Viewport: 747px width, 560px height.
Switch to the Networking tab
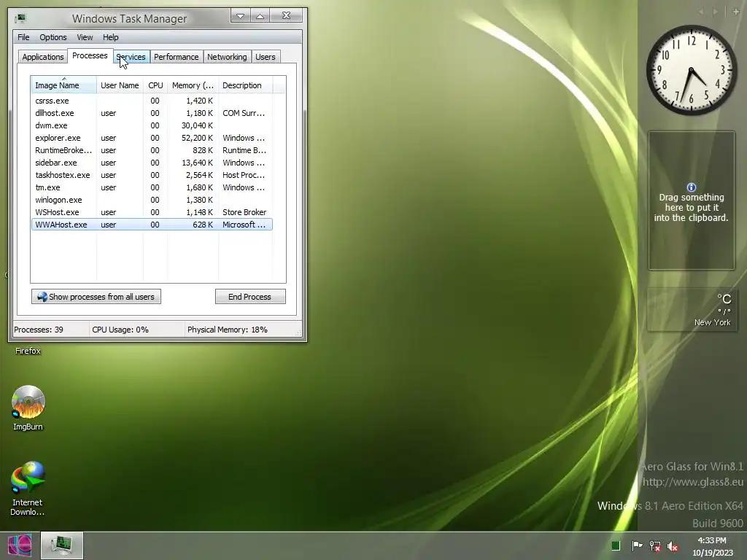[x=228, y=57]
